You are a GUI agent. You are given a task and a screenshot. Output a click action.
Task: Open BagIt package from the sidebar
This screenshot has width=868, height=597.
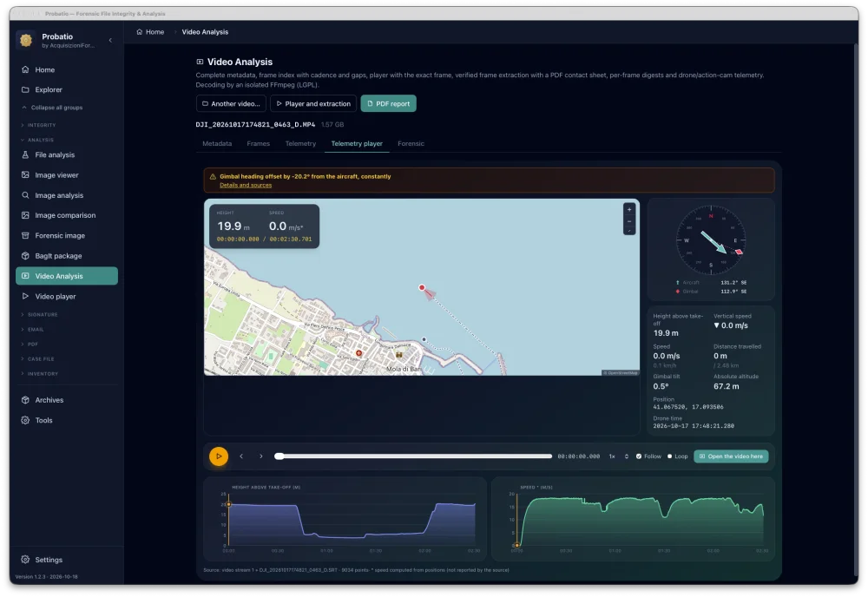pyautogui.click(x=67, y=256)
